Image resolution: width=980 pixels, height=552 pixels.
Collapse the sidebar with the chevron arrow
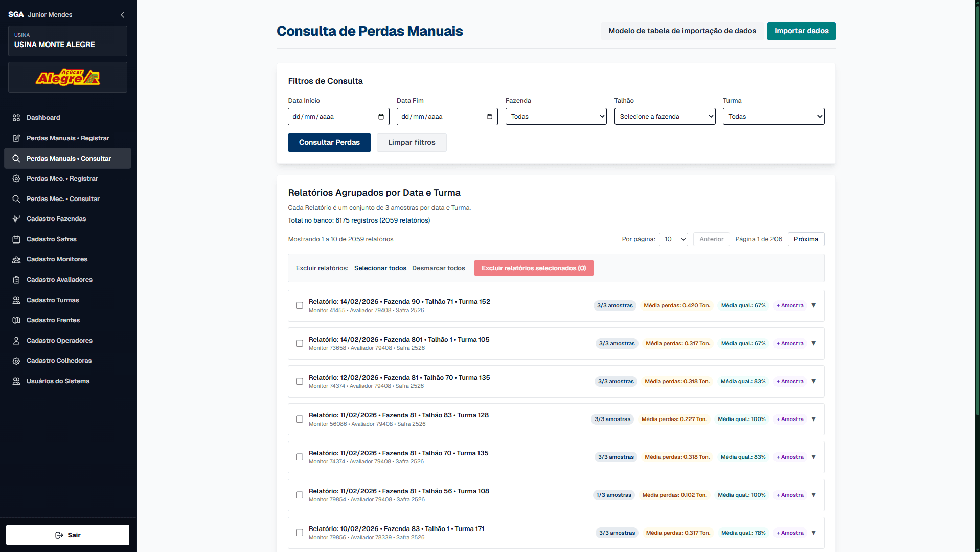(x=122, y=15)
